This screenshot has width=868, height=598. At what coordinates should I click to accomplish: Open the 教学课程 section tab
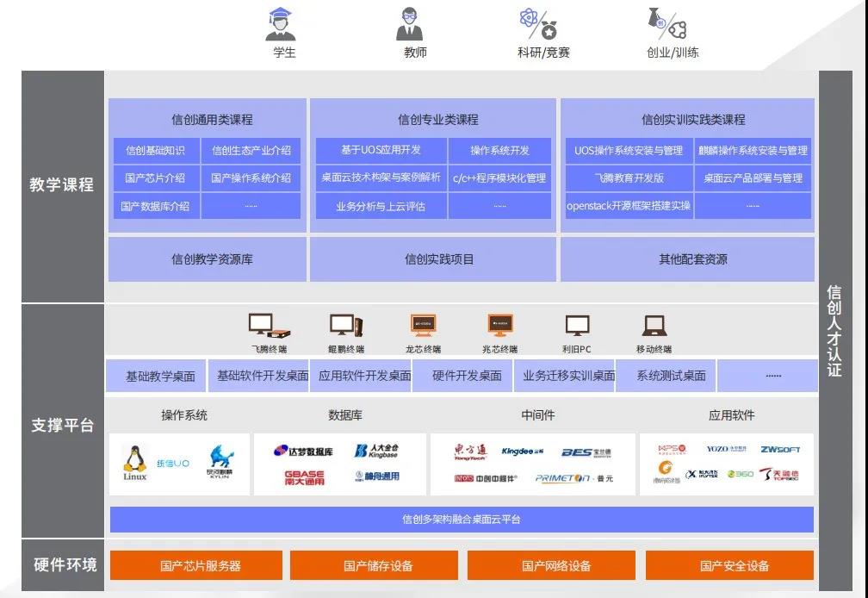62,184
